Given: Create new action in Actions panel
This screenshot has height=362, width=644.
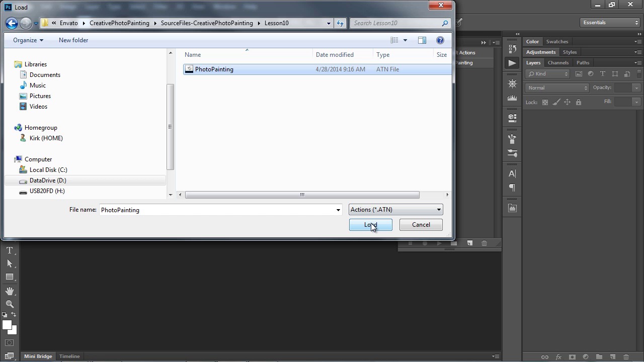Looking at the screenshot, I should [x=469, y=243].
